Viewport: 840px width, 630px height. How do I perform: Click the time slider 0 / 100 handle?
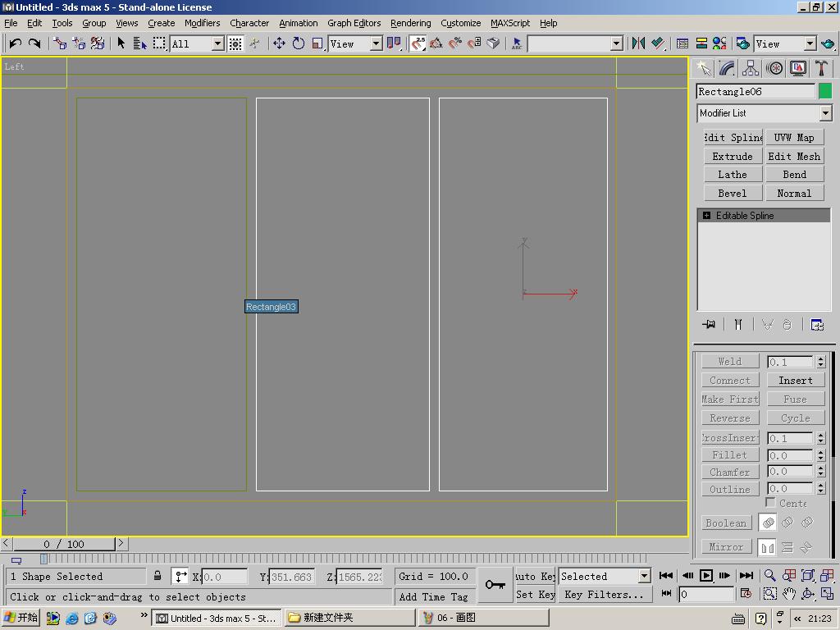click(64, 545)
